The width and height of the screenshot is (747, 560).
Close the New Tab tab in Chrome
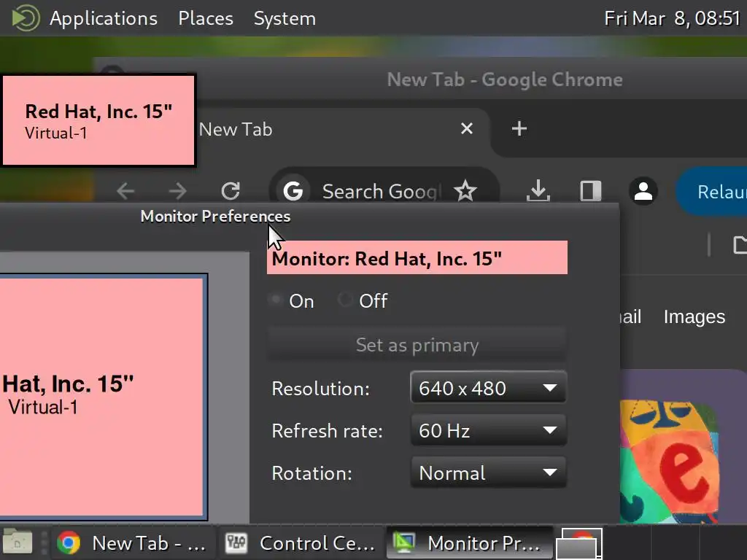(x=467, y=128)
